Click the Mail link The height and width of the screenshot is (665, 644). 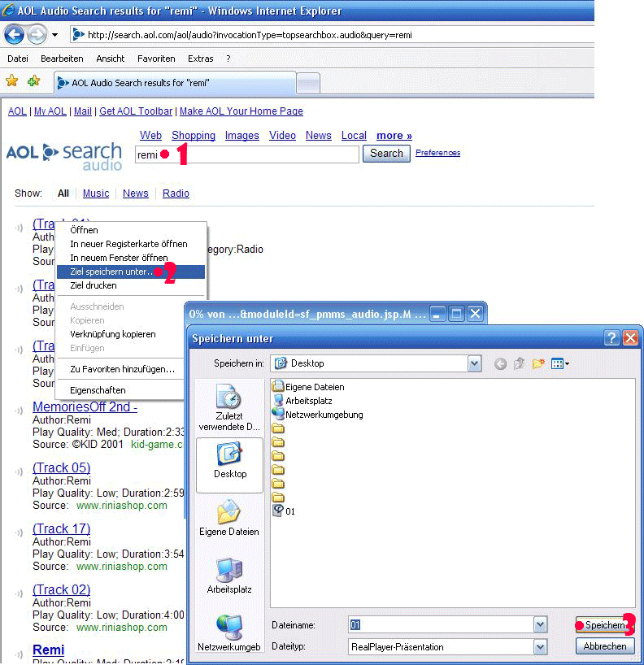click(x=83, y=111)
